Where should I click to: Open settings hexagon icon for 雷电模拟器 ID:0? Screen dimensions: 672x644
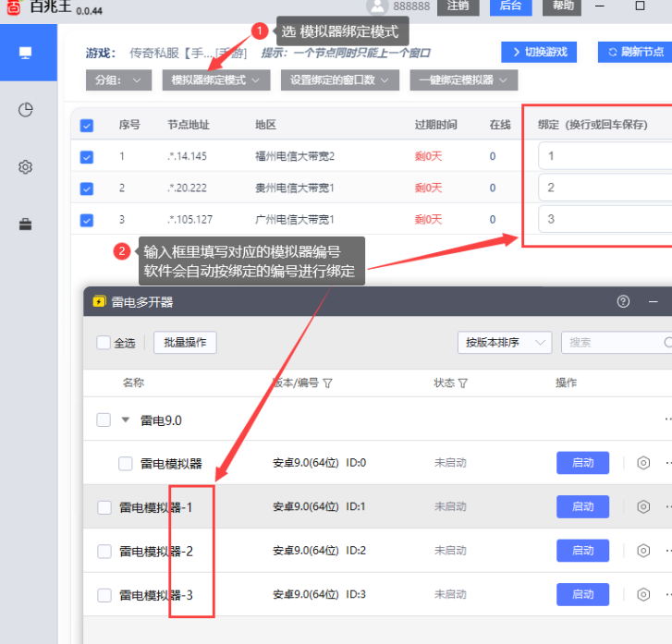pyautogui.click(x=643, y=463)
